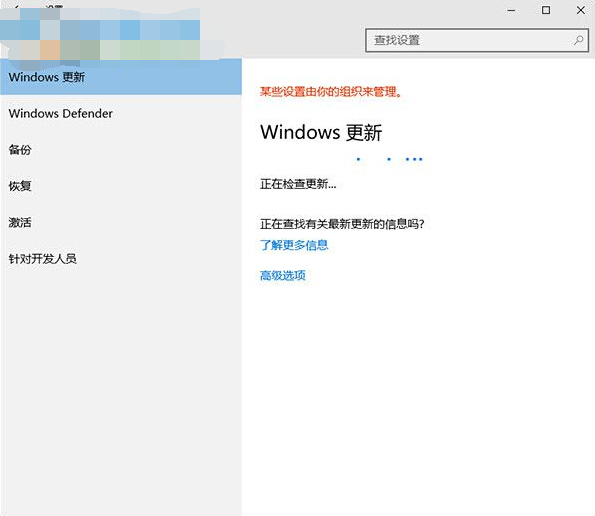Open the 了解更多信息 link

click(294, 245)
